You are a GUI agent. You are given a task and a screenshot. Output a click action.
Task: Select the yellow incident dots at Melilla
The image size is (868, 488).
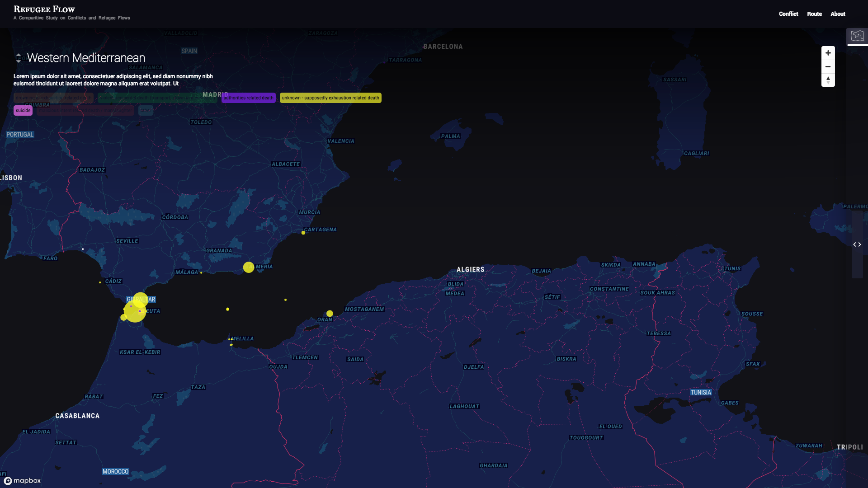[x=231, y=342]
